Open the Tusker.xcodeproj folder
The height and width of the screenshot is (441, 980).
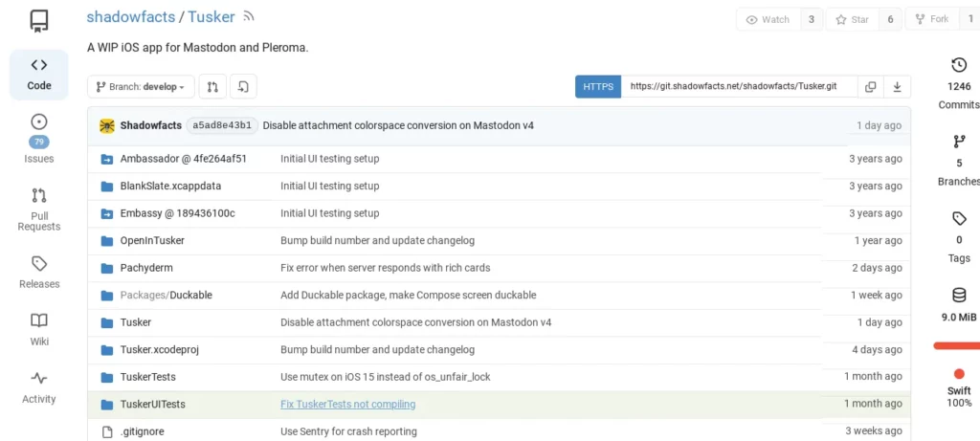[x=160, y=350]
